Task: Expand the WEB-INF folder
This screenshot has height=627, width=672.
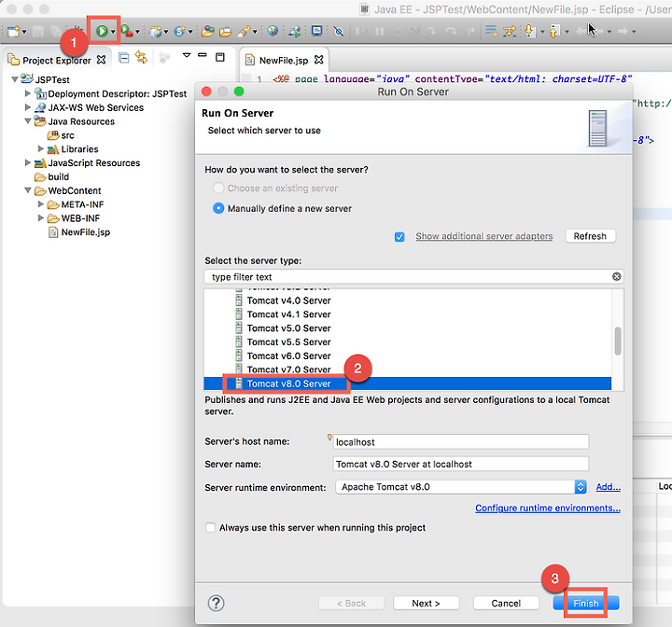Action: [x=41, y=218]
